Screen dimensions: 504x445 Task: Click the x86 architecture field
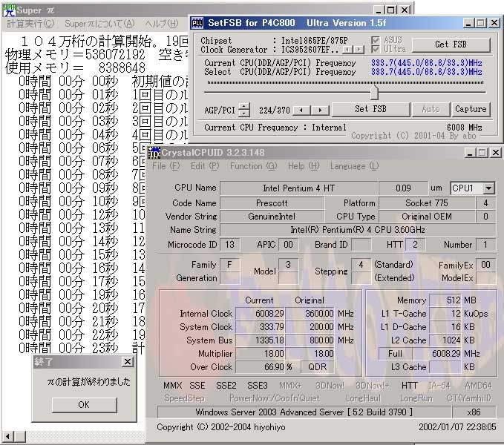point(474,412)
